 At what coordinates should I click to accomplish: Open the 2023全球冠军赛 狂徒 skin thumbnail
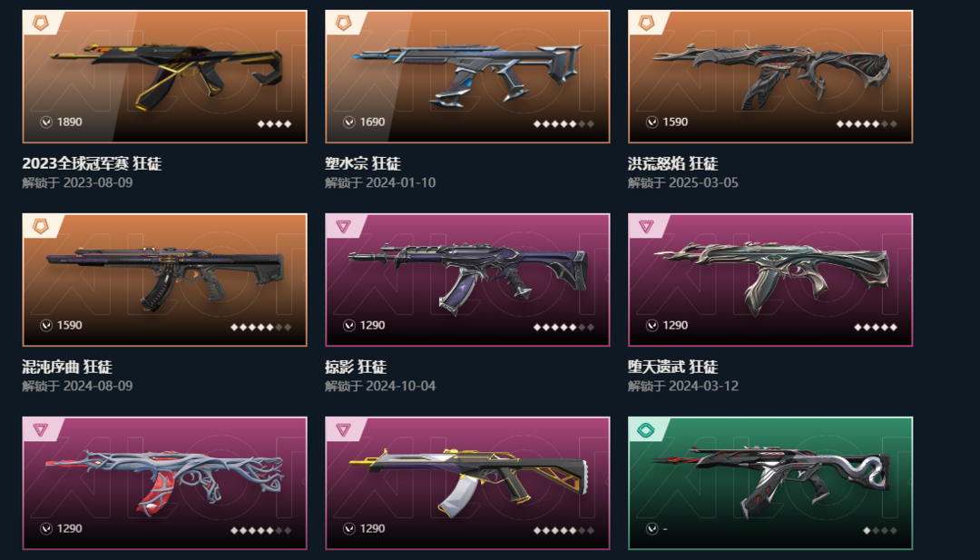164,76
